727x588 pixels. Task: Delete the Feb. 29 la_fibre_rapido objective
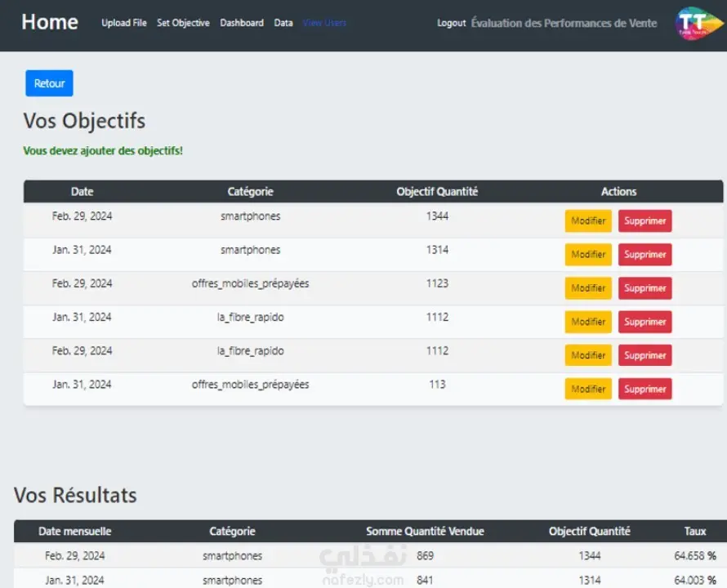(644, 355)
